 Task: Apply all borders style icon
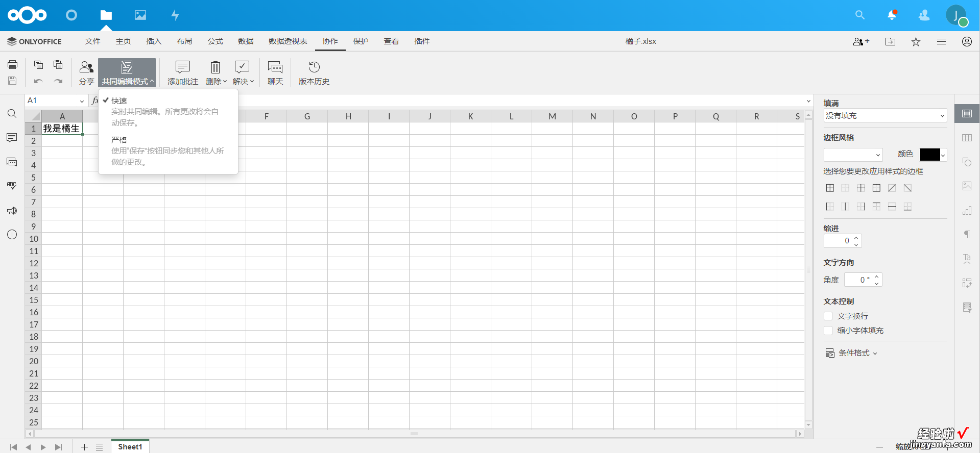point(830,188)
